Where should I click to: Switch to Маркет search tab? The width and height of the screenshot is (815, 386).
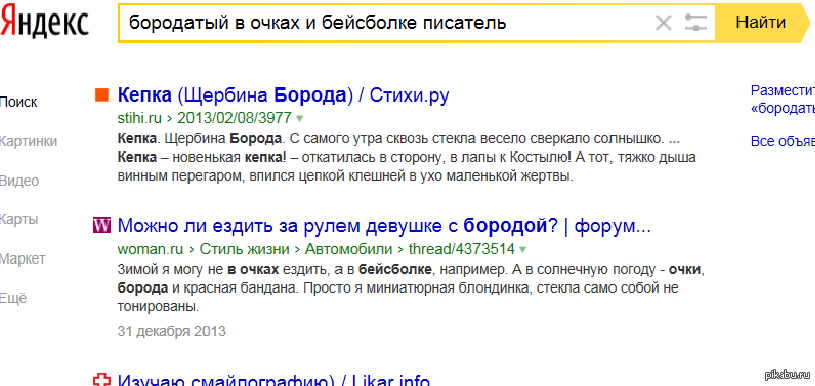23,259
